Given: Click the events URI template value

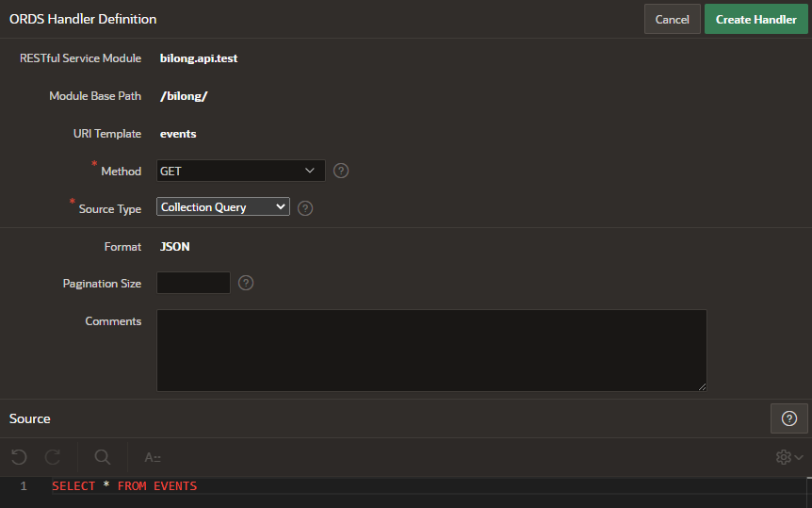Looking at the screenshot, I should pos(178,134).
